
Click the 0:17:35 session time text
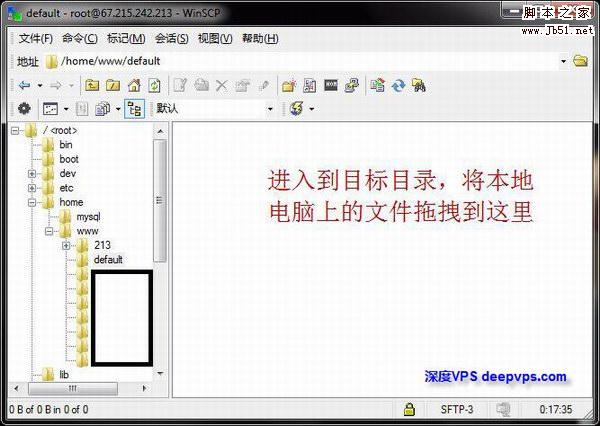point(556,410)
